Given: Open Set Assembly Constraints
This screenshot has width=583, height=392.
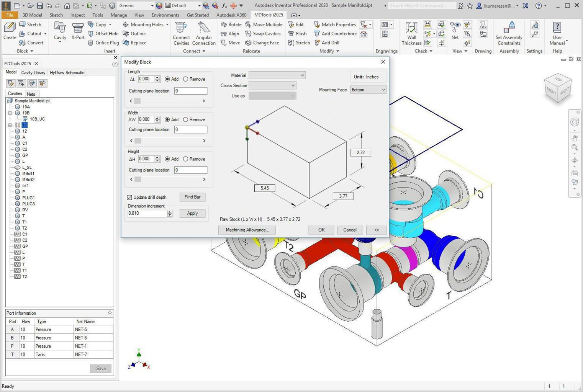Looking at the screenshot, I should pos(509,34).
